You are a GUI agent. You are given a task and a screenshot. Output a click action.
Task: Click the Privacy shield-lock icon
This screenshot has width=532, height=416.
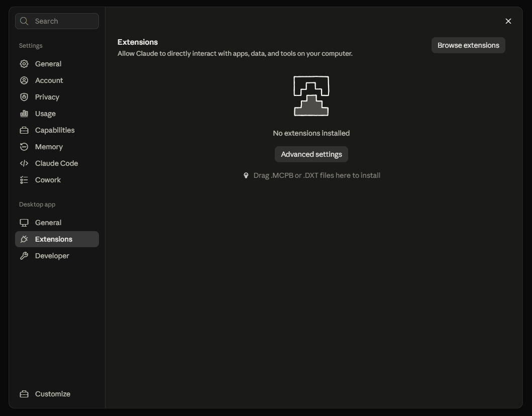point(24,97)
